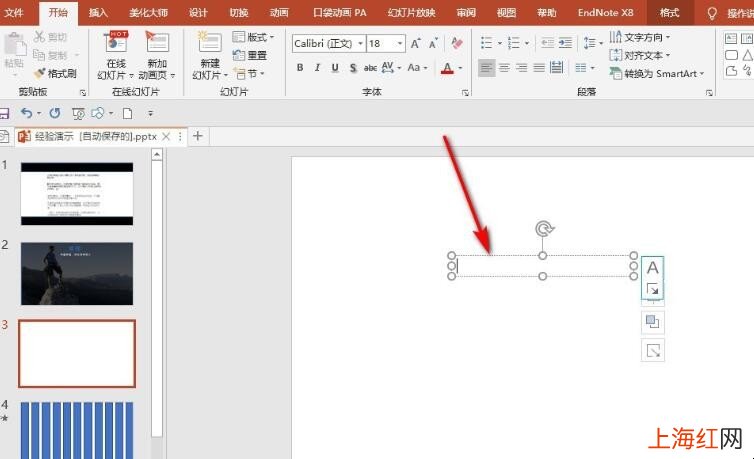This screenshot has height=459, width=754.
Task: Click the Clear Formatting eraser icon
Action: pos(457,44)
